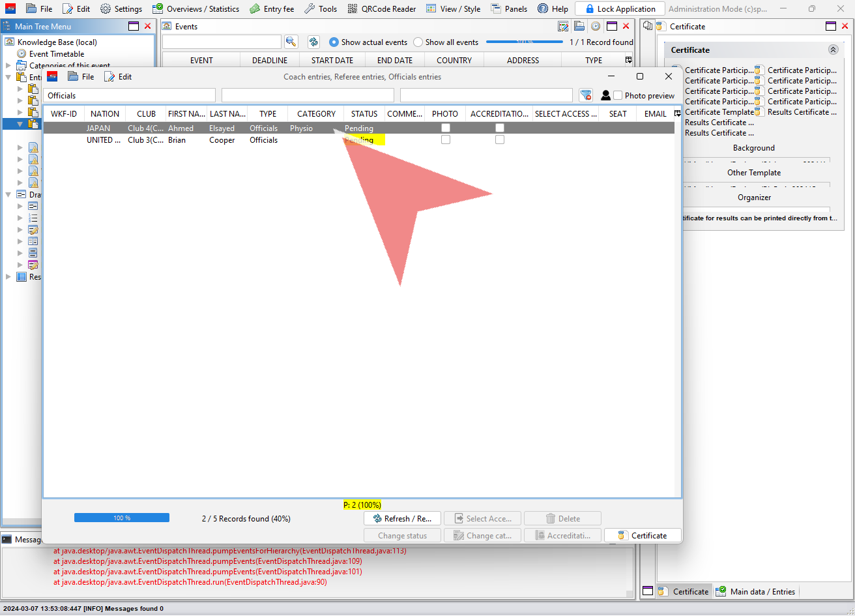Collapse the Entries tree node
The height and width of the screenshot is (616, 855).
click(8, 77)
